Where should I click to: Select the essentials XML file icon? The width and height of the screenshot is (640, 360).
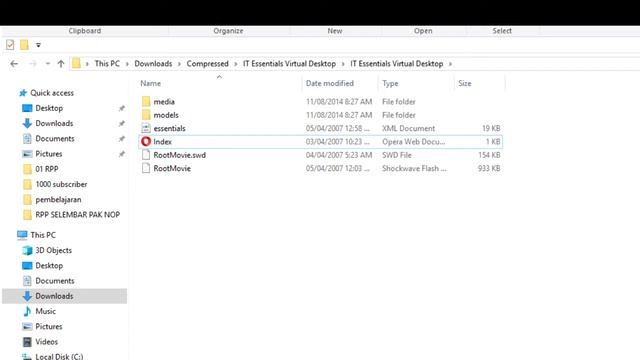[146, 128]
